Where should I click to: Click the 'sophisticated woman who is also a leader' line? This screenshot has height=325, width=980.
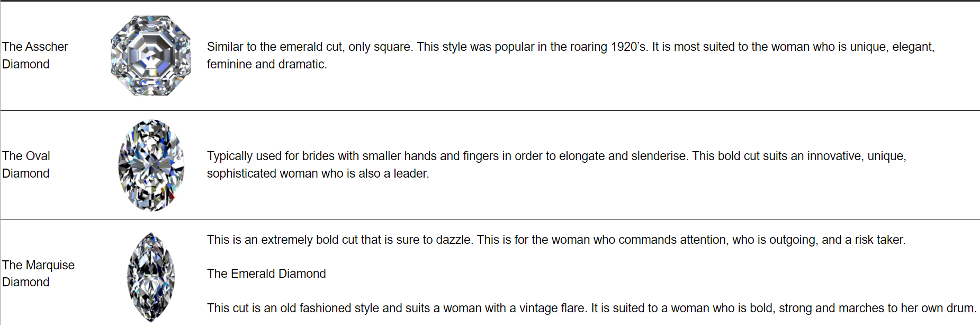(318, 173)
